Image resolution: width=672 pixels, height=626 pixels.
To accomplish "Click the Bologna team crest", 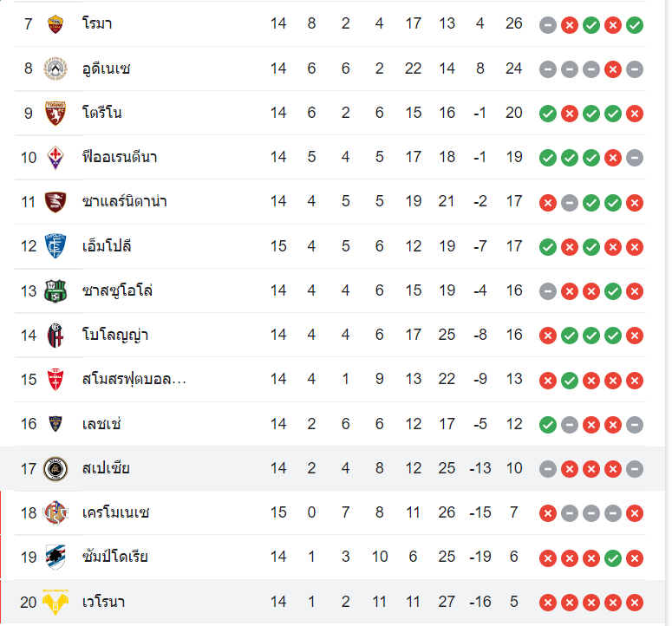I will (x=55, y=335).
